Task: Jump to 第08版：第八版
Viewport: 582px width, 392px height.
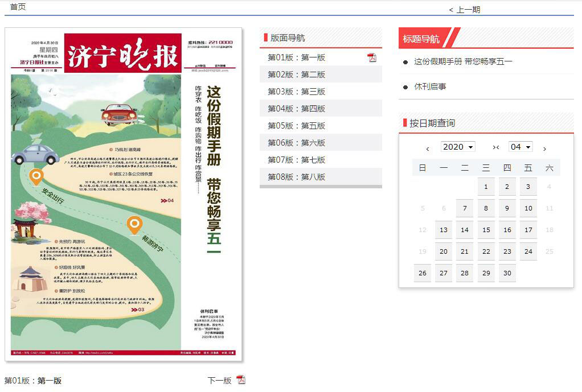Action: click(297, 177)
